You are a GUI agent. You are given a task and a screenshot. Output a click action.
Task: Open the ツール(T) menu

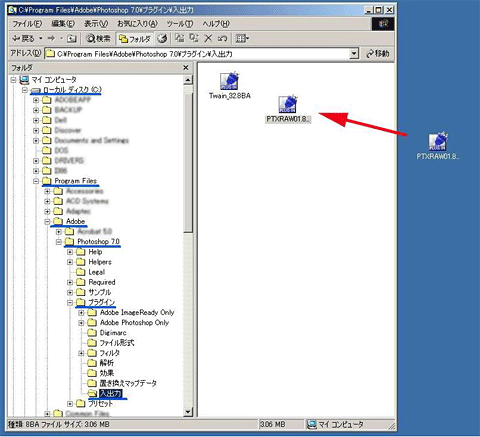click(x=180, y=24)
